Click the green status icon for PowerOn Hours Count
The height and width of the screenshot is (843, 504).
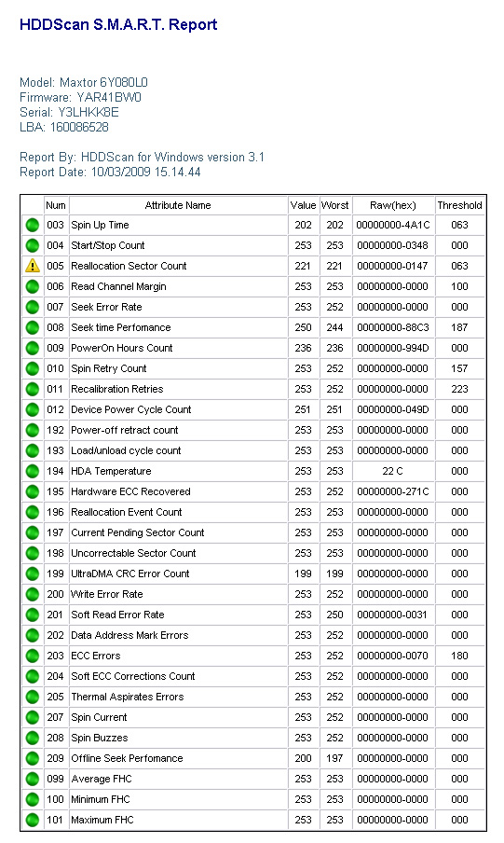click(33, 348)
